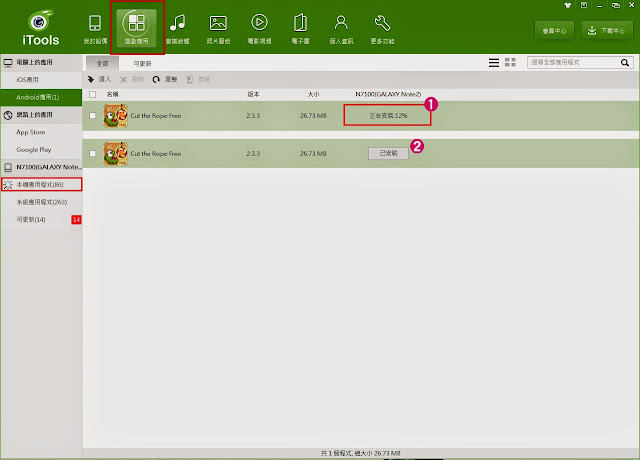
Task: Click the installing 12% progress status
Action: (388, 116)
